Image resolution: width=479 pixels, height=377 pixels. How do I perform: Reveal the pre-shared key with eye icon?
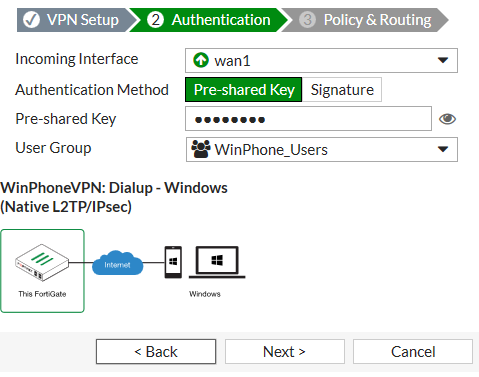click(x=447, y=119)
